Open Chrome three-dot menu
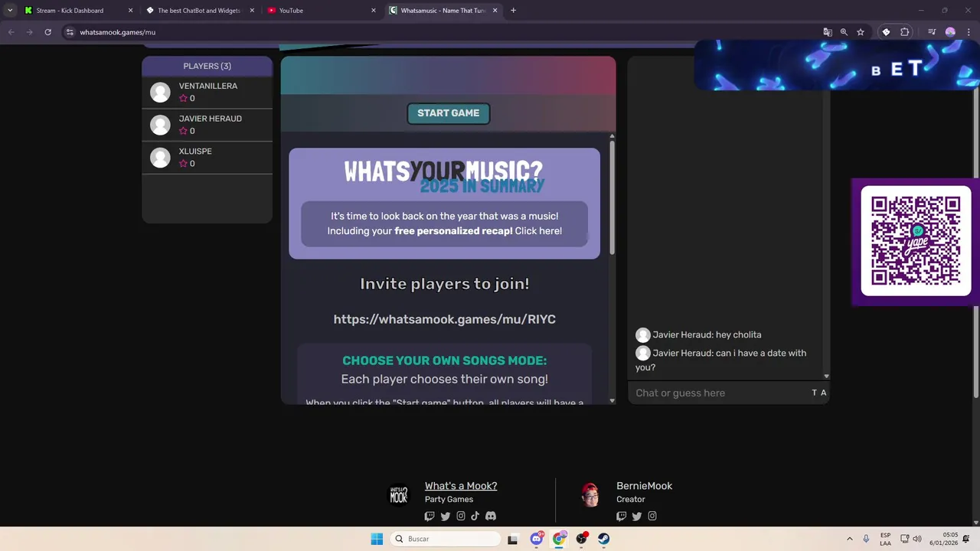Screen dimensions: 980x551 pyautogui.click(x=967, y=32)
